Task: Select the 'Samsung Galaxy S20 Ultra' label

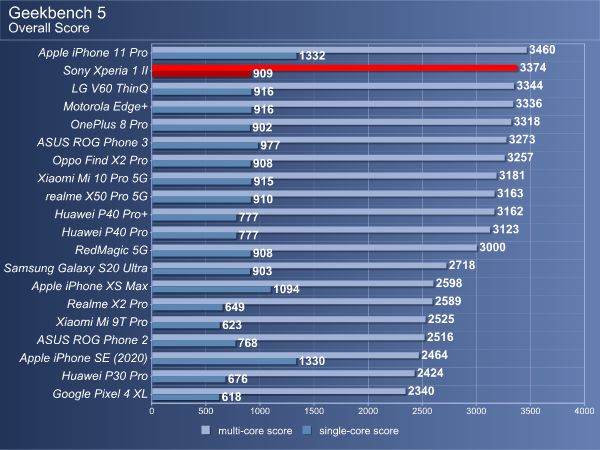Action: click(x=76, y=268)
